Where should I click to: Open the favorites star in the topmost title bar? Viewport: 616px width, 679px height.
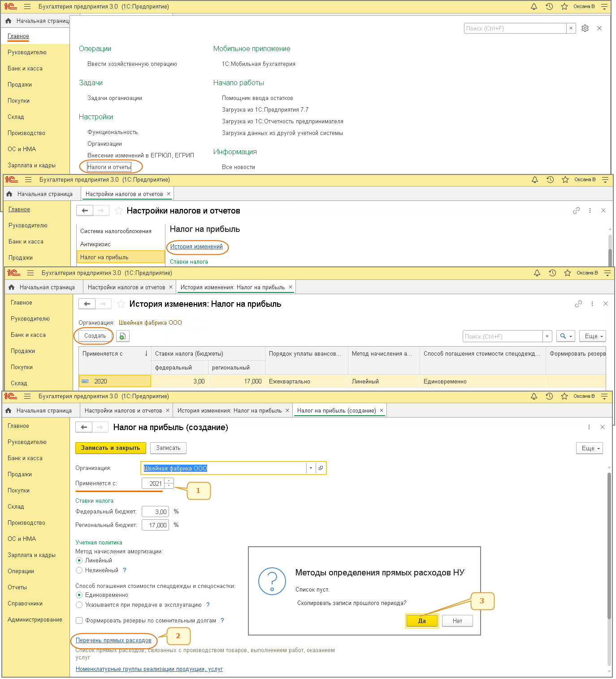point(564,7)
